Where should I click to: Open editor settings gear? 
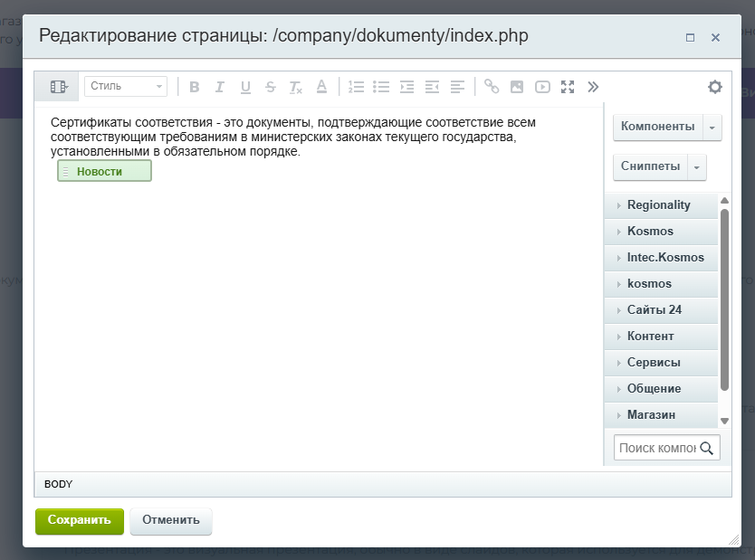[x=715, y=87]
